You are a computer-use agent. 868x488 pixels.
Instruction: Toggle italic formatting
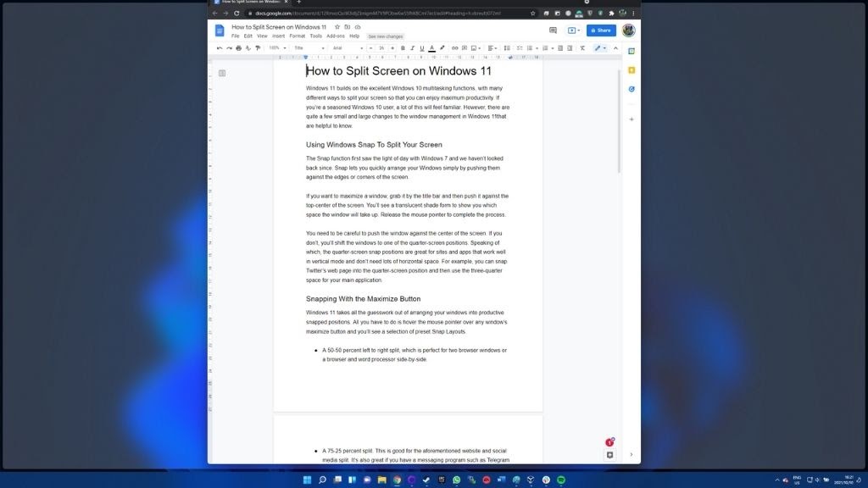[412, 48]
